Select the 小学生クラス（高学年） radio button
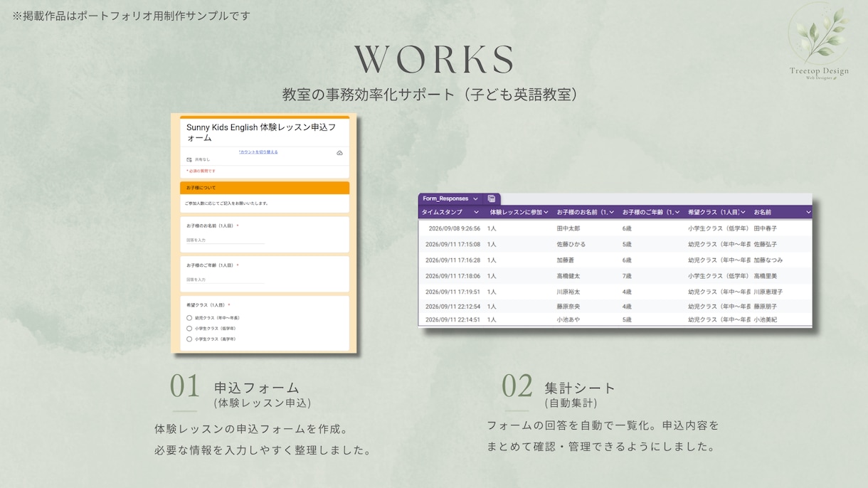This screenshot has width=868, height=488. (189, 339)
